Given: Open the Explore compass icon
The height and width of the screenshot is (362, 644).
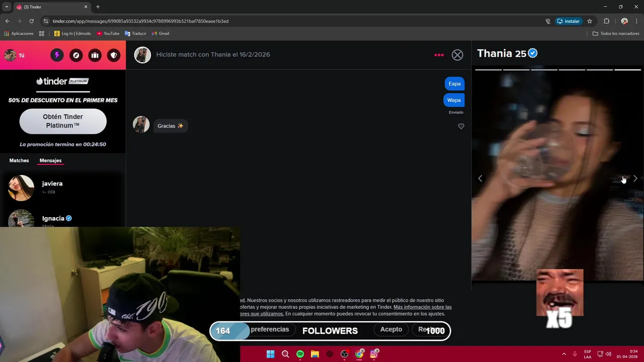Looking at the screenshot, I should click(x=76, y=55).
